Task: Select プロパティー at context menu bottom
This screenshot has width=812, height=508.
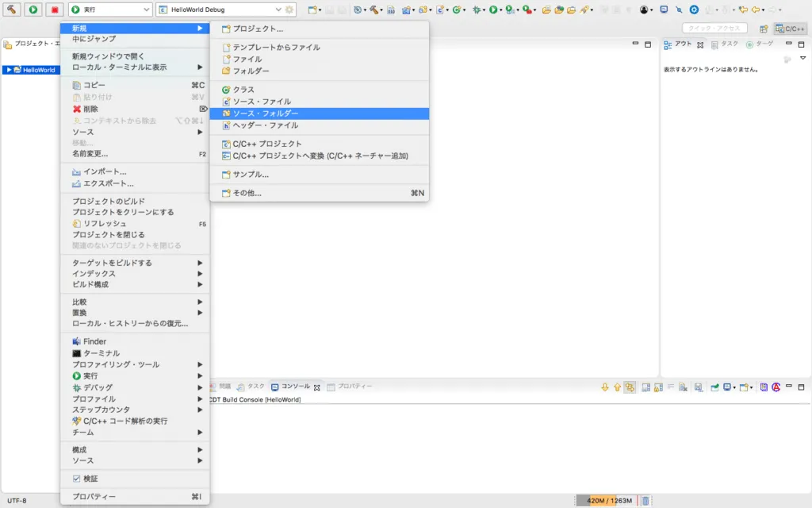Action: [x=136, y=497]
